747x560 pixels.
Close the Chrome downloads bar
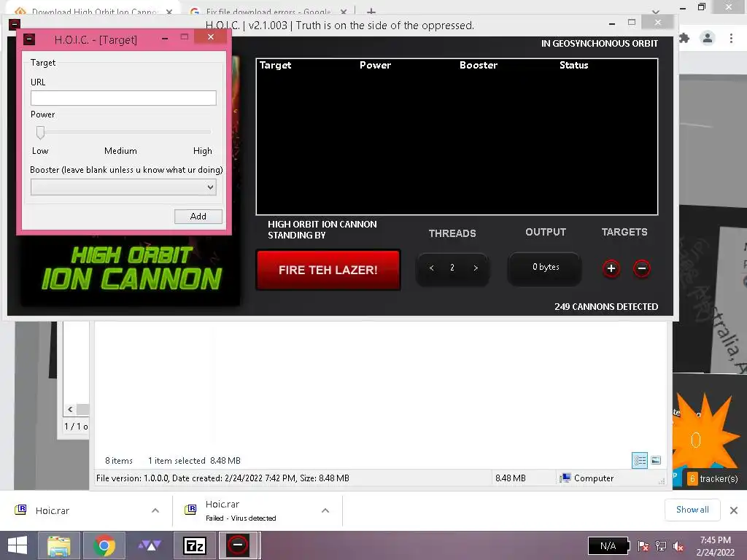click(734, 510)
